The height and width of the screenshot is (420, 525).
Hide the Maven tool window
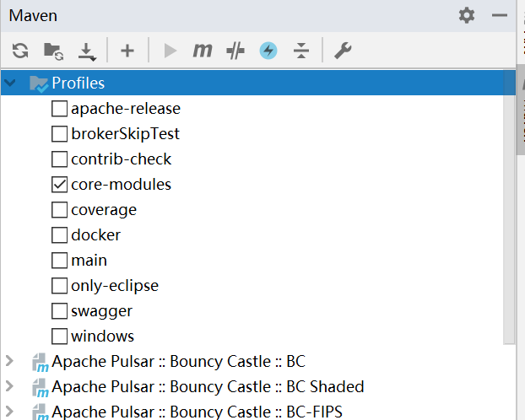click(x=500, y=16)
